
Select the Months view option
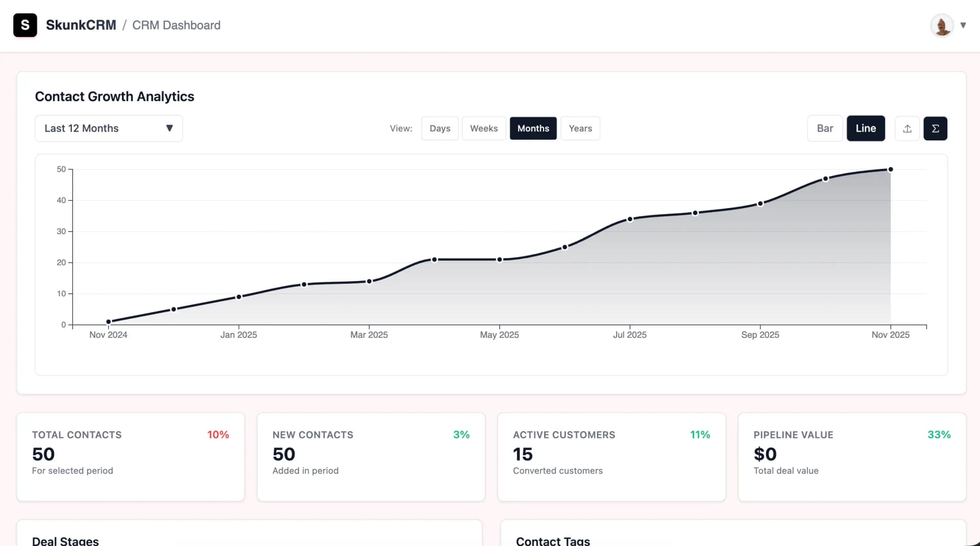tap(533, 128)
